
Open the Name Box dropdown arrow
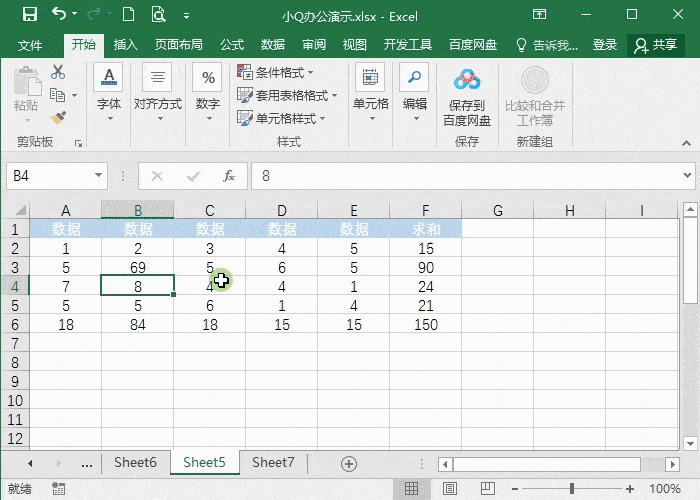tap(98, 175)
